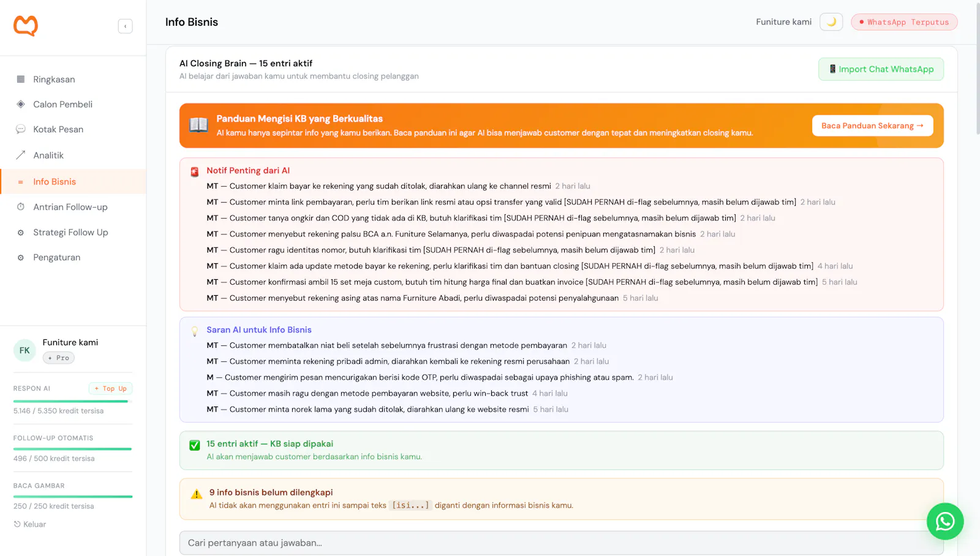The image size is (980, 556).
Task: Click the FK account avatar
Action: (24, 350)
